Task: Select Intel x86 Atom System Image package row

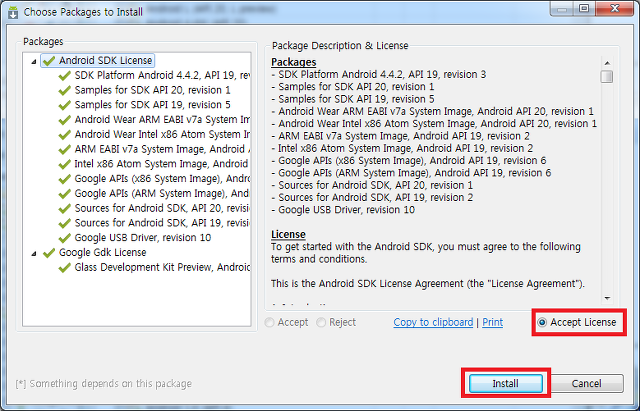Action: click(x=154, y=164)
